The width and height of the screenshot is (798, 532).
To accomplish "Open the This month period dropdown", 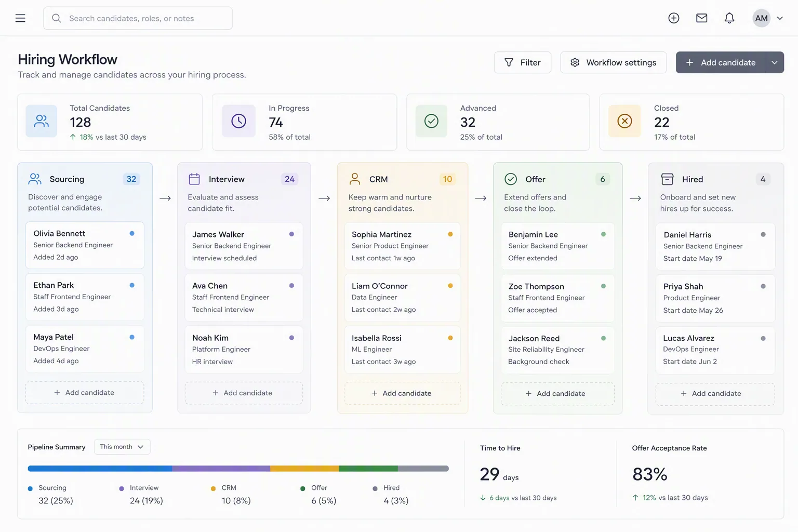I will [x=122, y=447].
